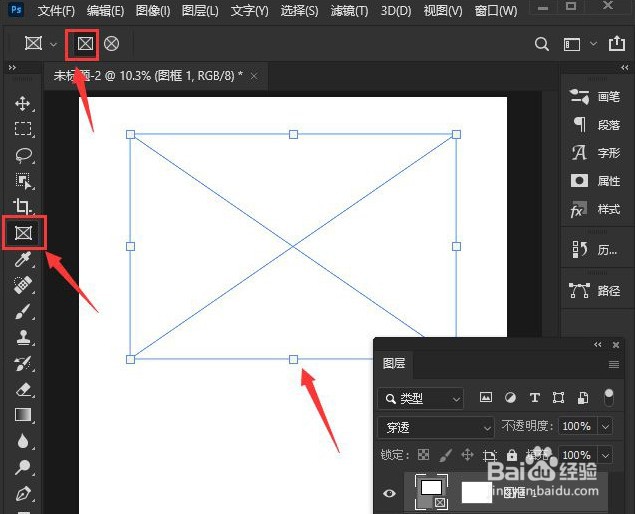Click the search magnifier icon

pyautogui.click(x=542, y=44)
